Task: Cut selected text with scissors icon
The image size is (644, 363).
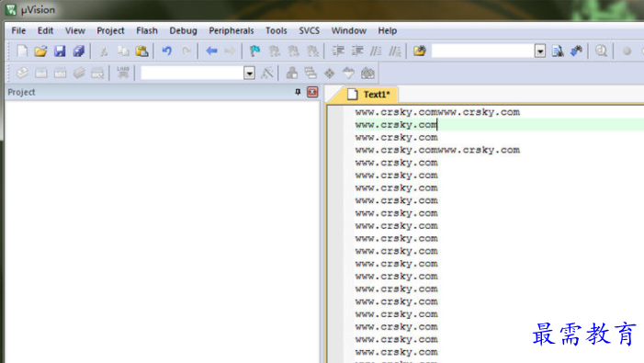Action: click(104, 51)
